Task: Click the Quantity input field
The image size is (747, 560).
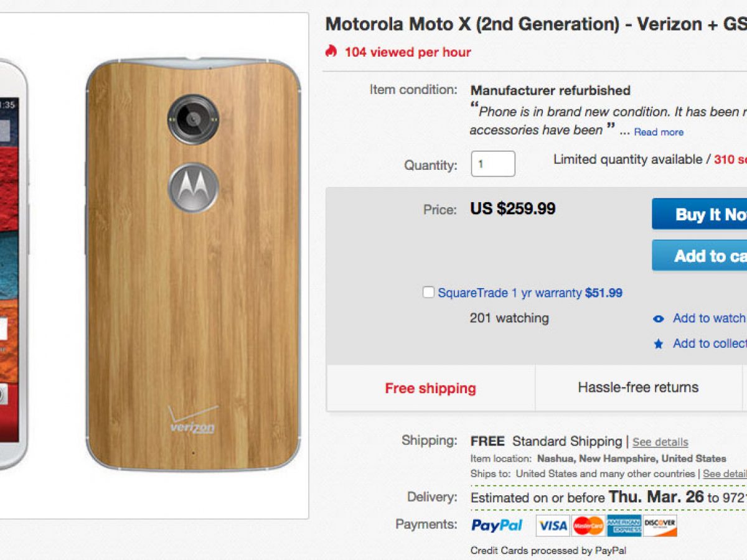Action: point(493,164)
